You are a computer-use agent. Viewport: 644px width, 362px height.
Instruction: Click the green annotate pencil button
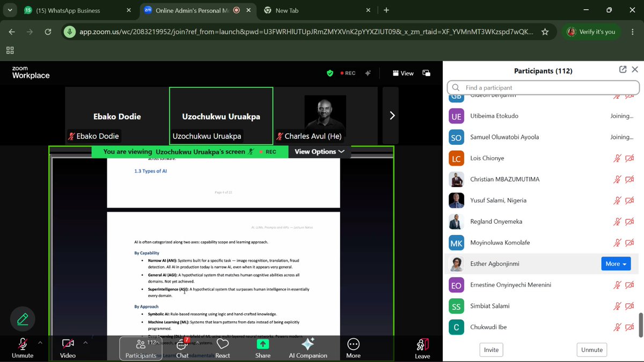click(23, 319)
